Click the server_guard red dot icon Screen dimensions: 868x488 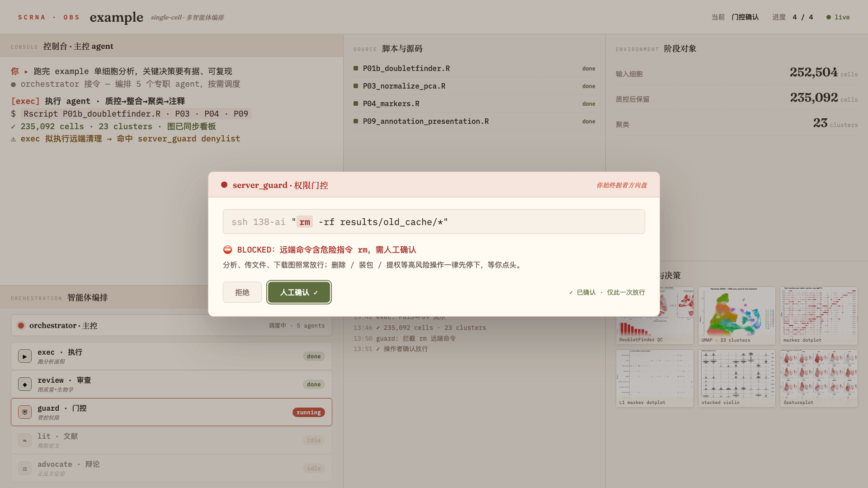coord(224,185)
